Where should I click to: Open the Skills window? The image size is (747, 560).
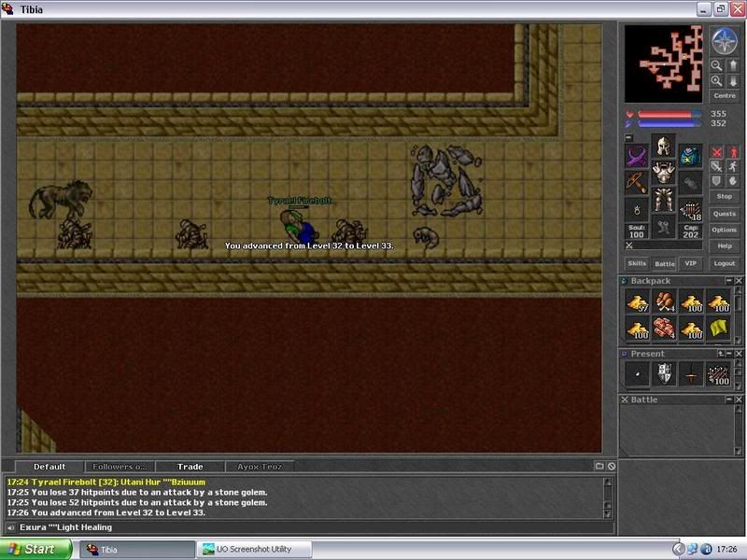click(x=637, y=263)
